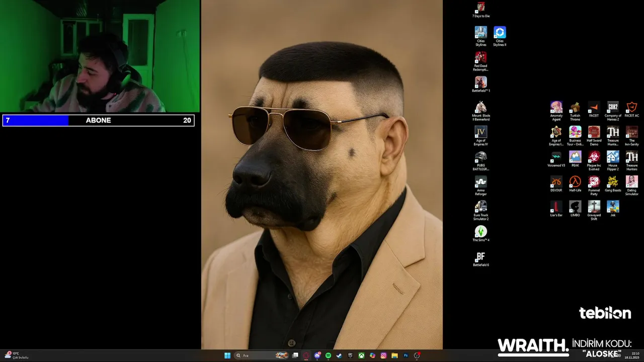
Task: Select the DEVOUR desktop icon
Action: pos(556,184)
